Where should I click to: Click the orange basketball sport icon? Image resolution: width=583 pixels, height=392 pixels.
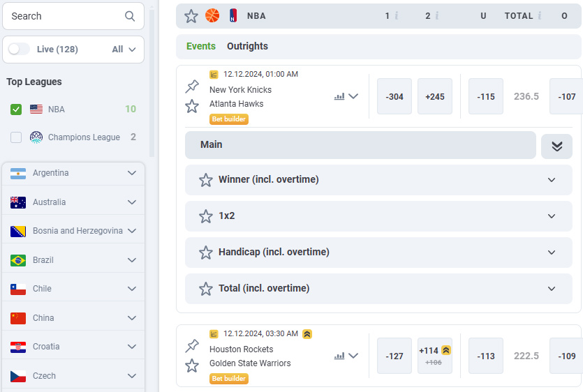pos(212,15)
